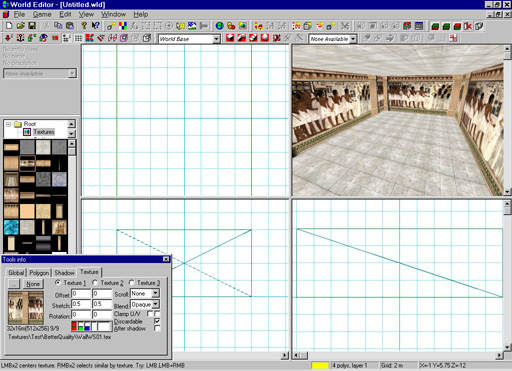The image size is (512, 371).
Task: Click the second Stretch input field
Action: [x=102, y=304]
